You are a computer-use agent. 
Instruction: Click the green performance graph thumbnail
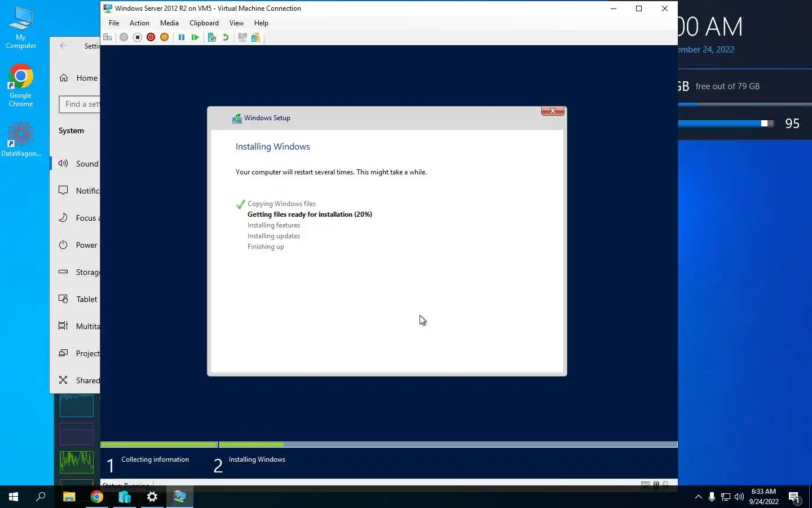coord(77,462)
